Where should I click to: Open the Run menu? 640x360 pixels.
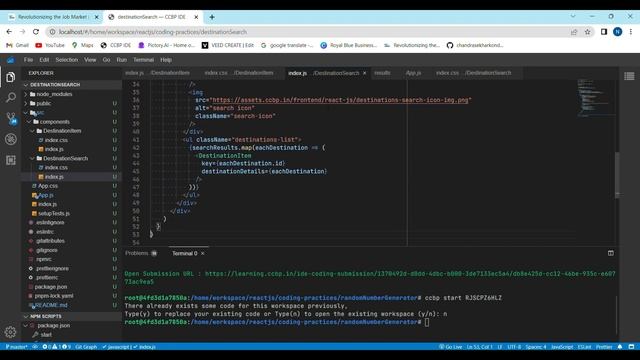(x=122, y=60)
